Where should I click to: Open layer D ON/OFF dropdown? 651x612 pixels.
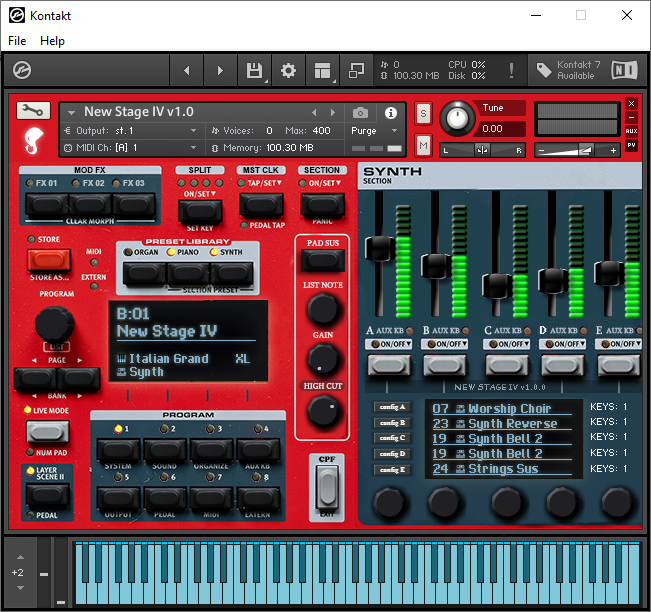pos(563,344)
